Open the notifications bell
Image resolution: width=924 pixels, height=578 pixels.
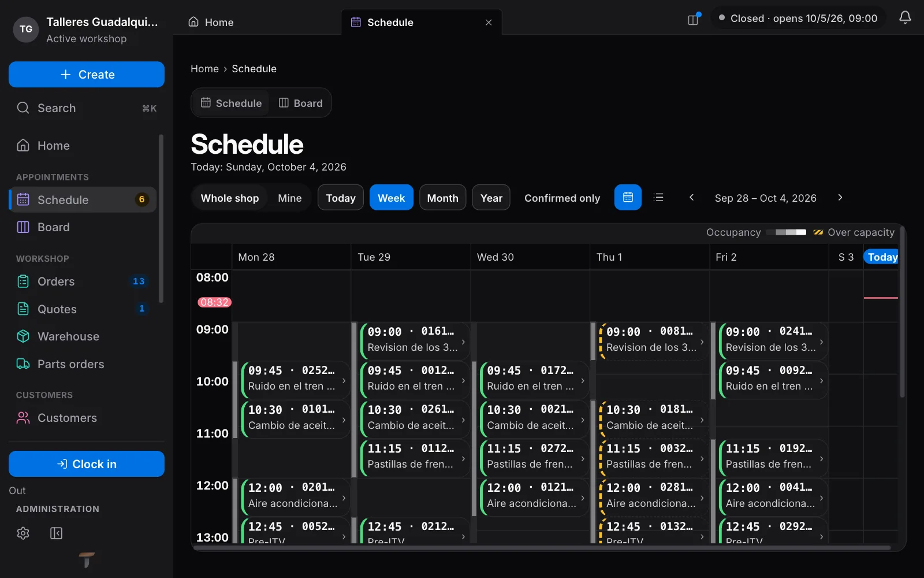click(x=905, y=18)
